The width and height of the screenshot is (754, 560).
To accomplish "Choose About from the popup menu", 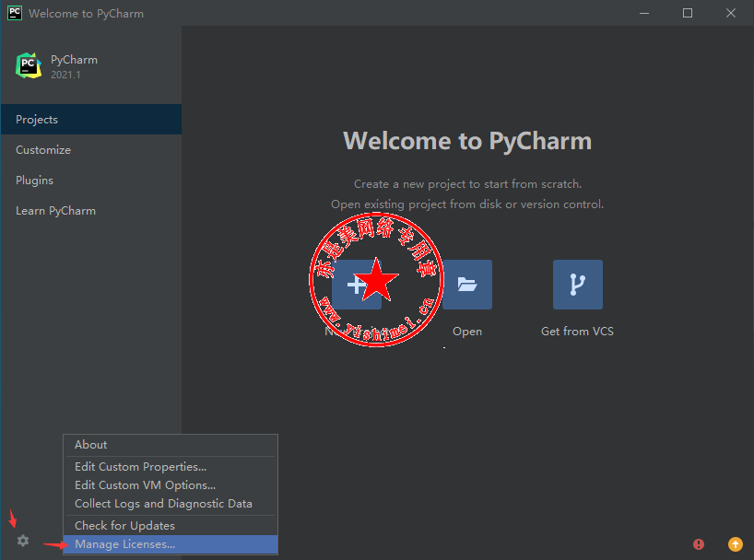I will [x=171, y=445].
